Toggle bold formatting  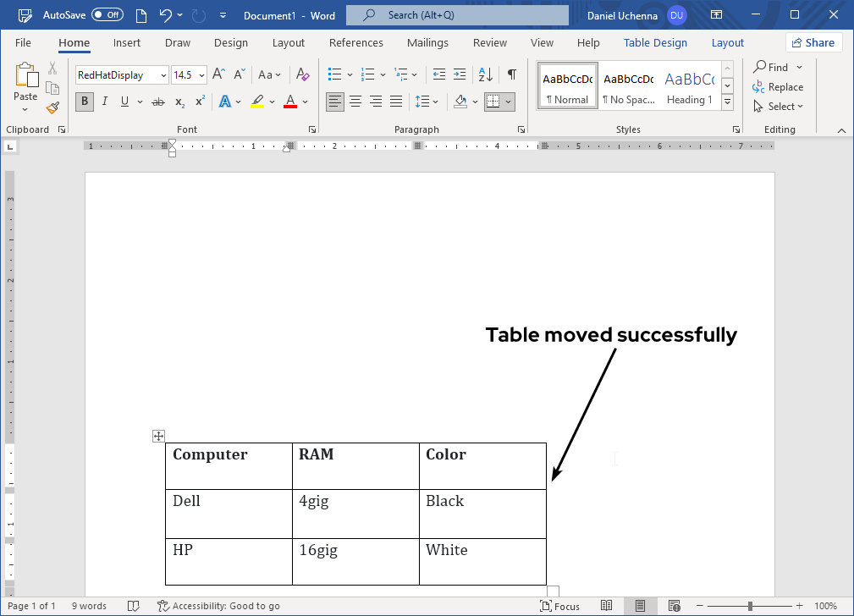[84, 102]
